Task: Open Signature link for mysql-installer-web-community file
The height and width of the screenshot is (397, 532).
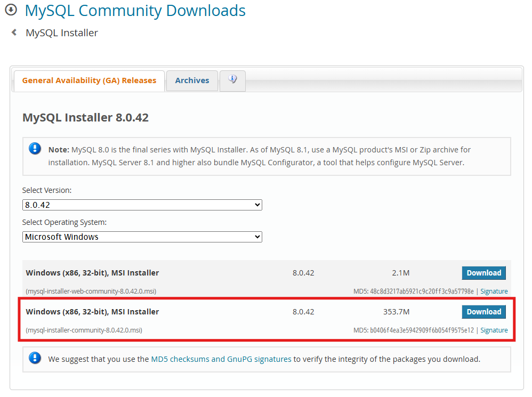Action: [494, 291]
